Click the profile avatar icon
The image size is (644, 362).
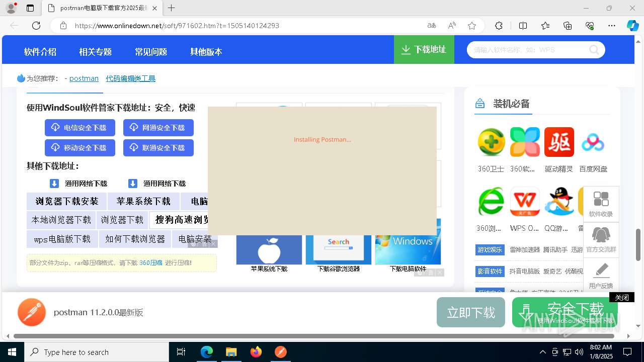[x=11, y=8]
